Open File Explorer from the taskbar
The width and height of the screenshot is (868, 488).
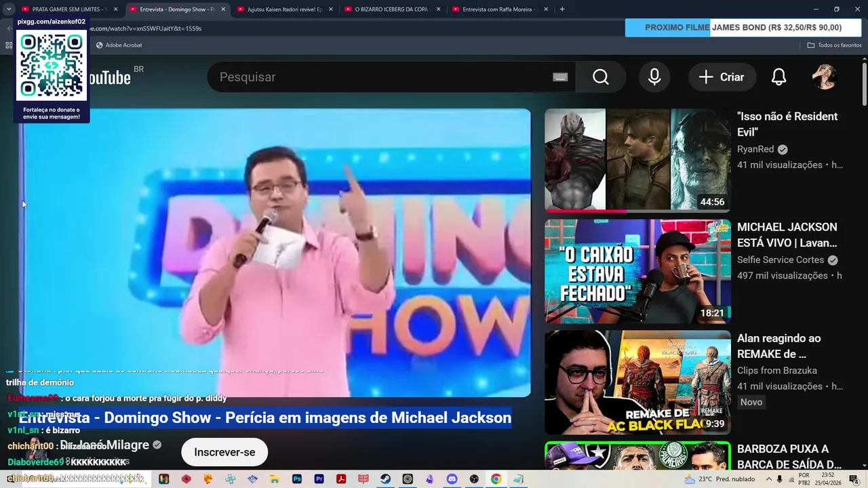(x=275, y=479)
